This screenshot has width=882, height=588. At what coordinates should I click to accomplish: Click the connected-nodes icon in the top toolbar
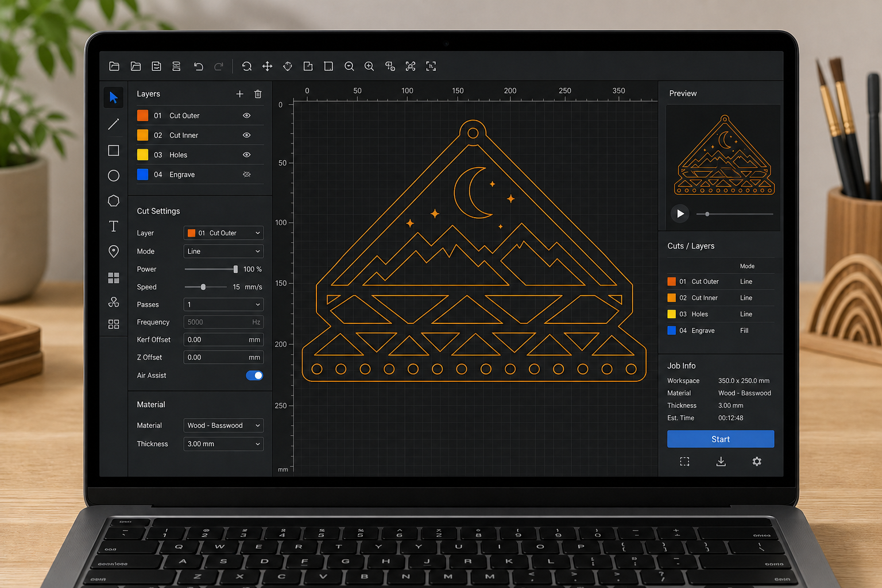411,66
